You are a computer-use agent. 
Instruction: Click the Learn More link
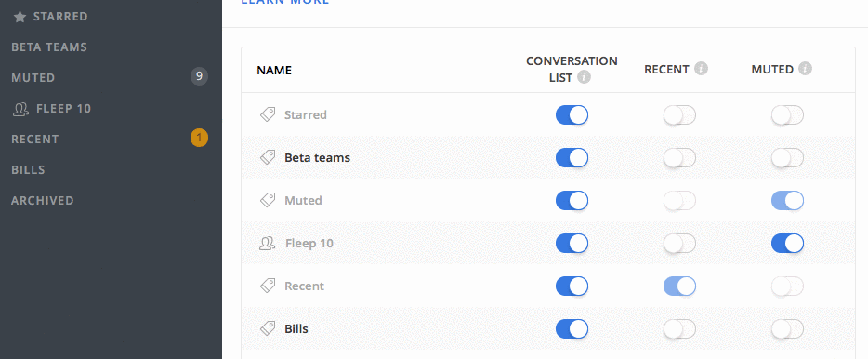285,2
